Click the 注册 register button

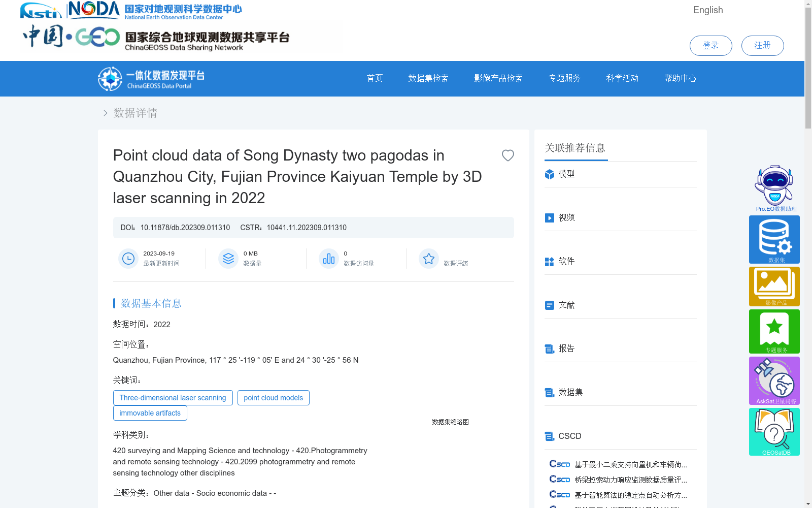[x=762, y=46]
